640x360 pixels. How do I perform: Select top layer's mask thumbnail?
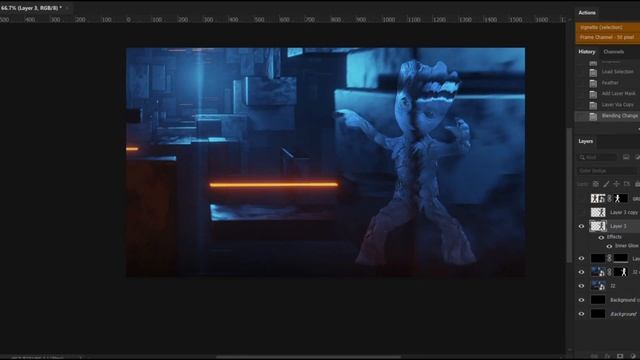(620, 198)
